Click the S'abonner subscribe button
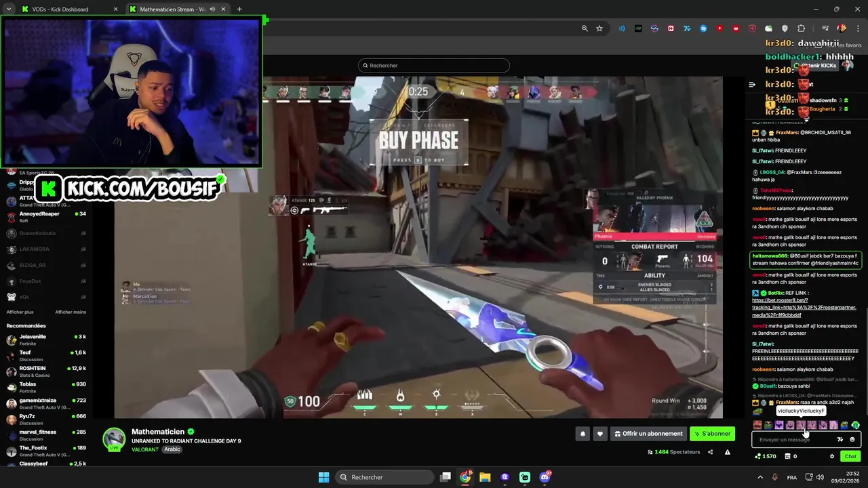The width and height of the screenshot is (868, 488). tap(713, 434)
